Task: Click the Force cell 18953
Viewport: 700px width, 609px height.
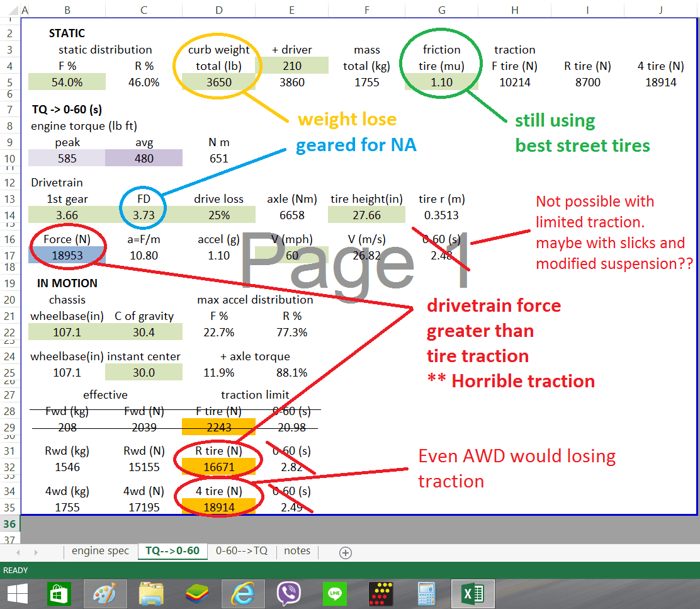Action: tap(67, 256)
